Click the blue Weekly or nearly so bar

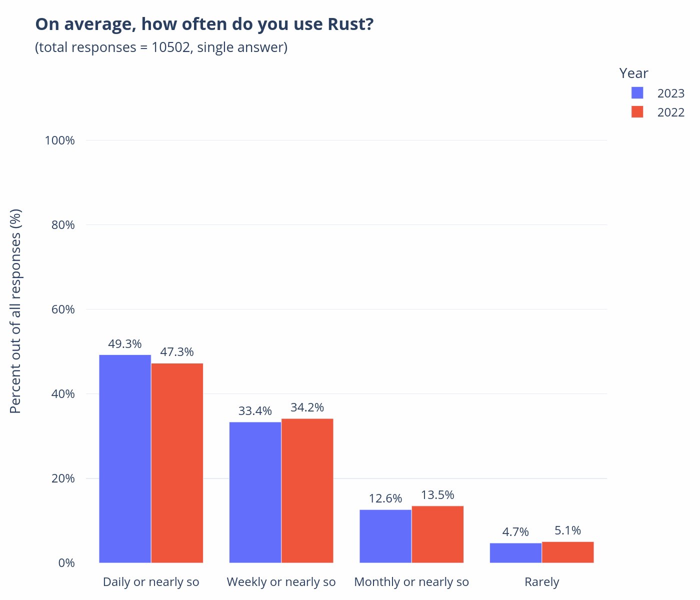[x=255, y=492]
